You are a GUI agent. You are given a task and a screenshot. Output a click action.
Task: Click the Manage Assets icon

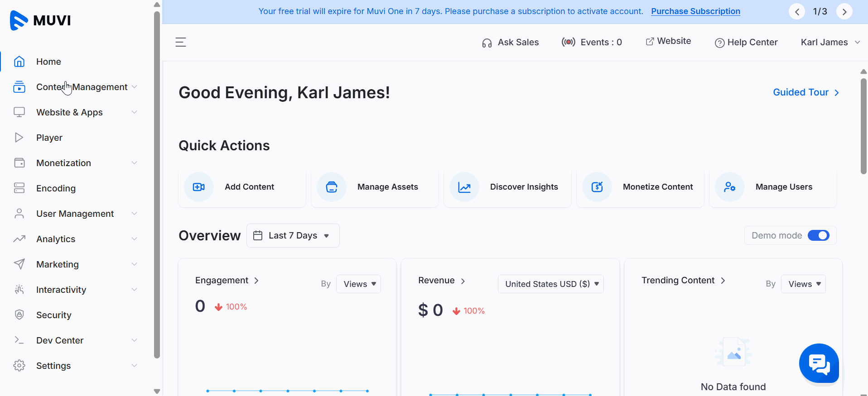(x=332, y=187)
